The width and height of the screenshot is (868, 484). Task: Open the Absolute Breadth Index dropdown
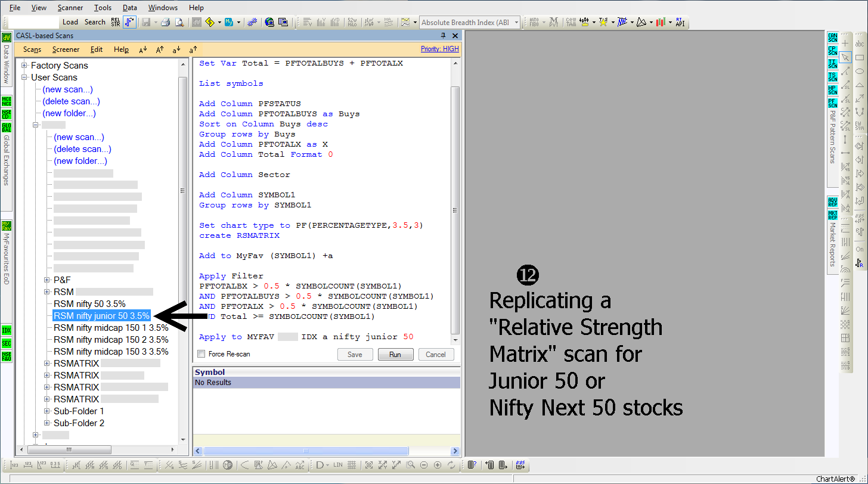(516, 23)
